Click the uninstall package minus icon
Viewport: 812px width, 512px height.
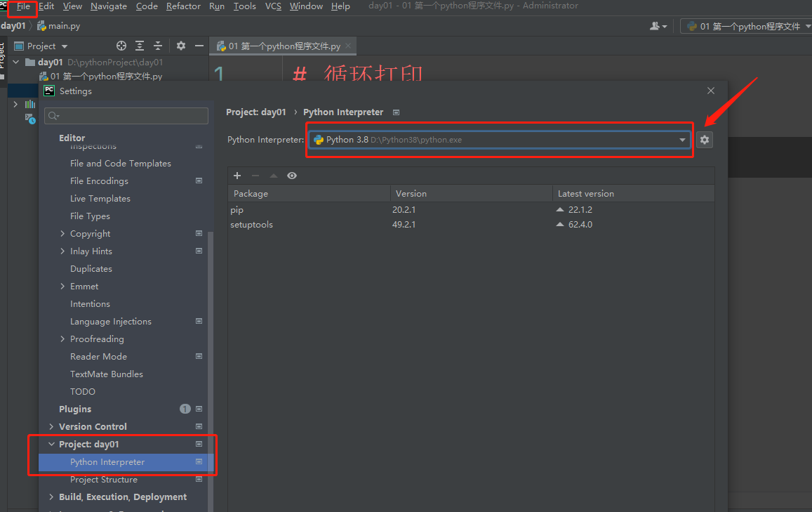[255, 176]
